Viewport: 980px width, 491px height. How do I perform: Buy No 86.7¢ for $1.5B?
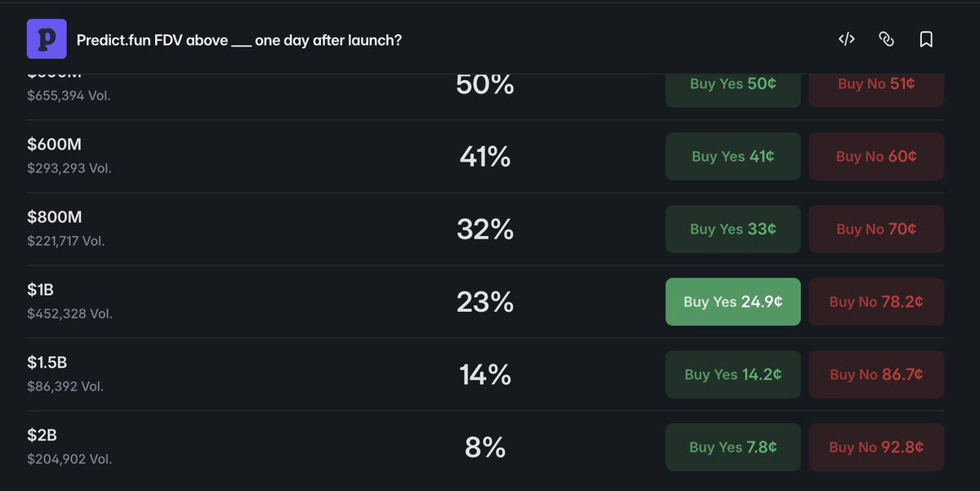876,374
